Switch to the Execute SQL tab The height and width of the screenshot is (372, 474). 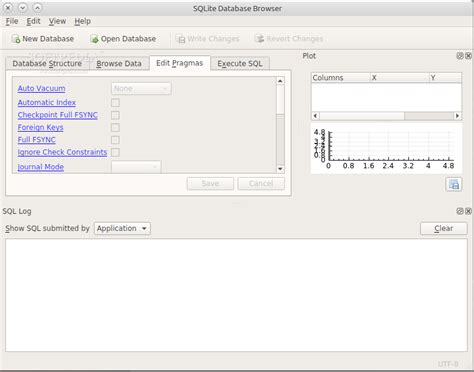coord(240,63)
